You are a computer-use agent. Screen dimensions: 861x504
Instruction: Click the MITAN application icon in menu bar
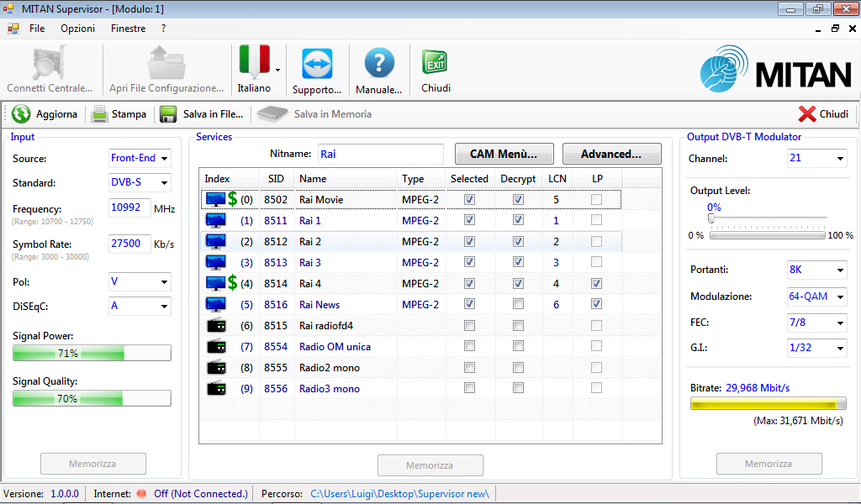(13, 29)
